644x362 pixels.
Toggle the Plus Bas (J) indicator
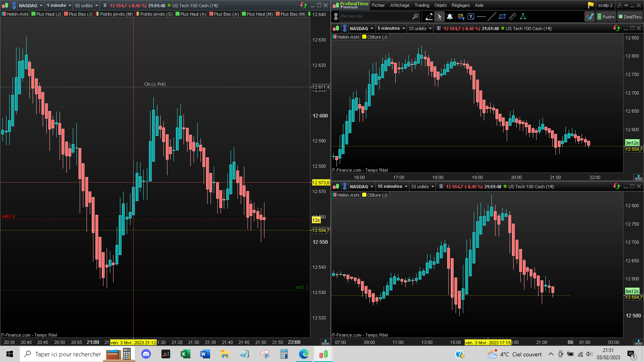point(78,14)
